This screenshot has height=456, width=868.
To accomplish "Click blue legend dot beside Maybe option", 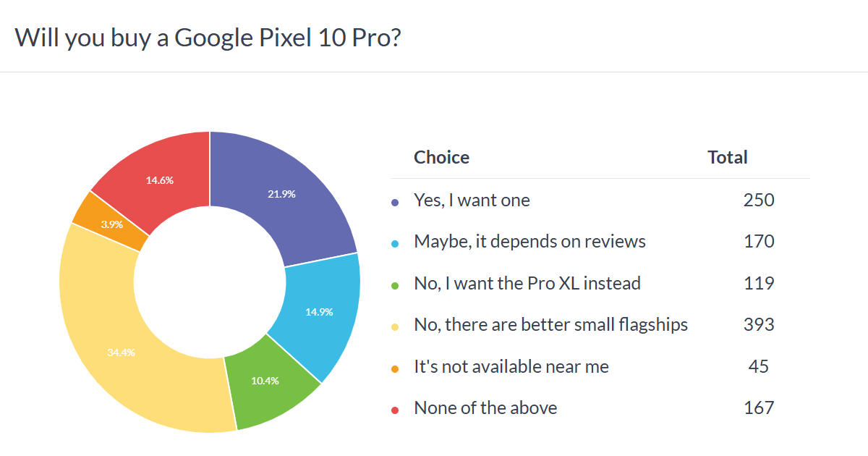I will (395, 244).
